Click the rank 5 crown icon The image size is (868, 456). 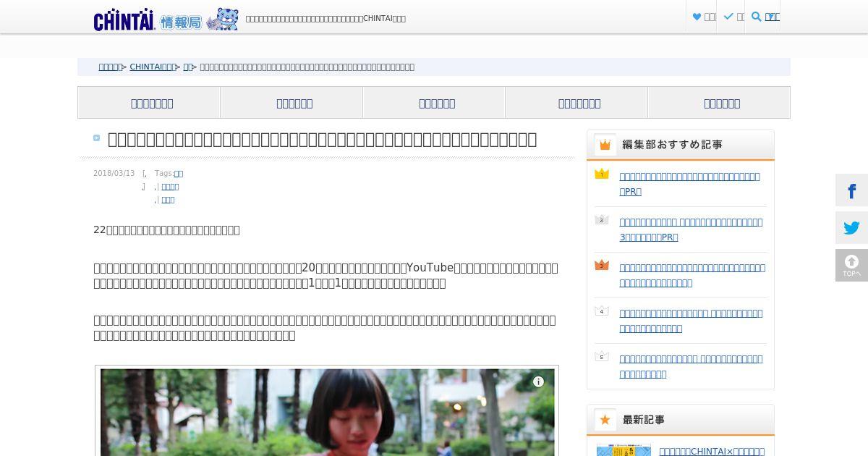[x=602, y=356]
